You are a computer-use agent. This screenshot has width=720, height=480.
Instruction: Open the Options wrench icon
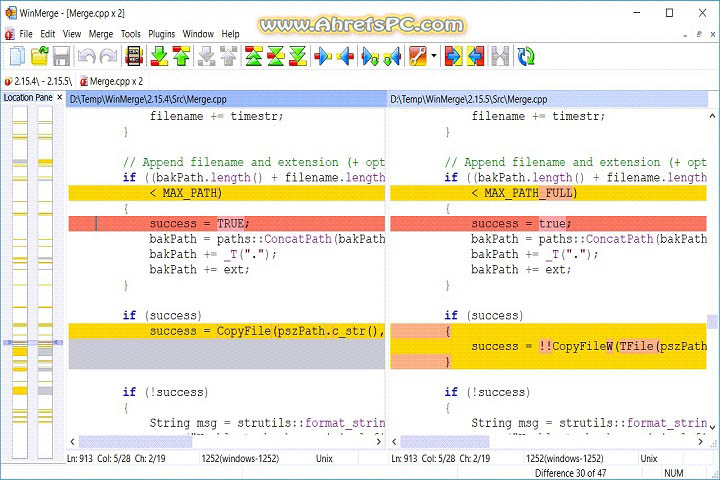click(417, 56)
